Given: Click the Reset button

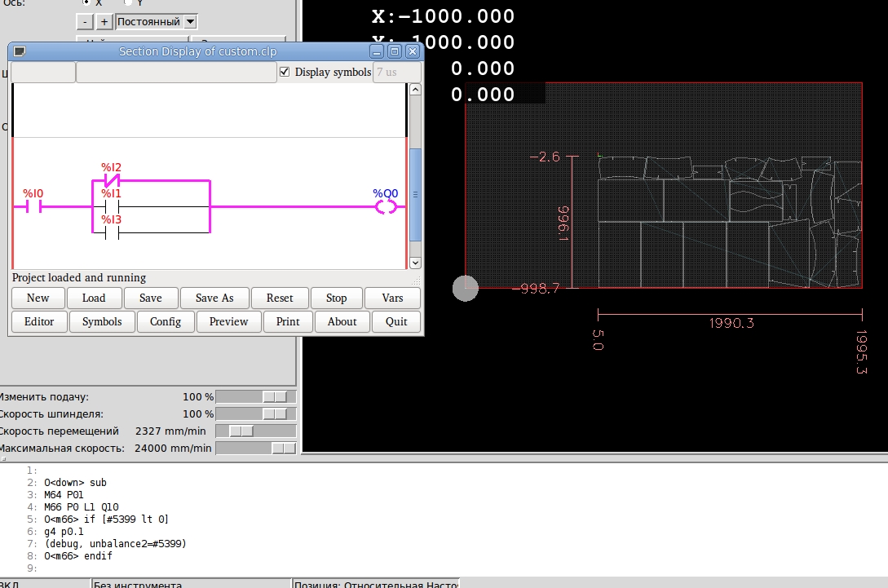Looking at the screenshot, I should pyautogui.click(x=280, y=298).
